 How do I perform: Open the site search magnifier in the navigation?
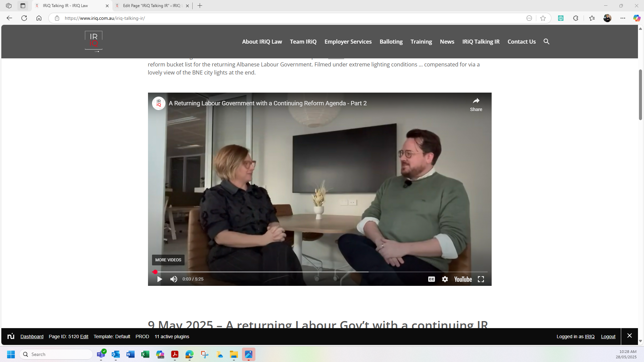(546, 42)
